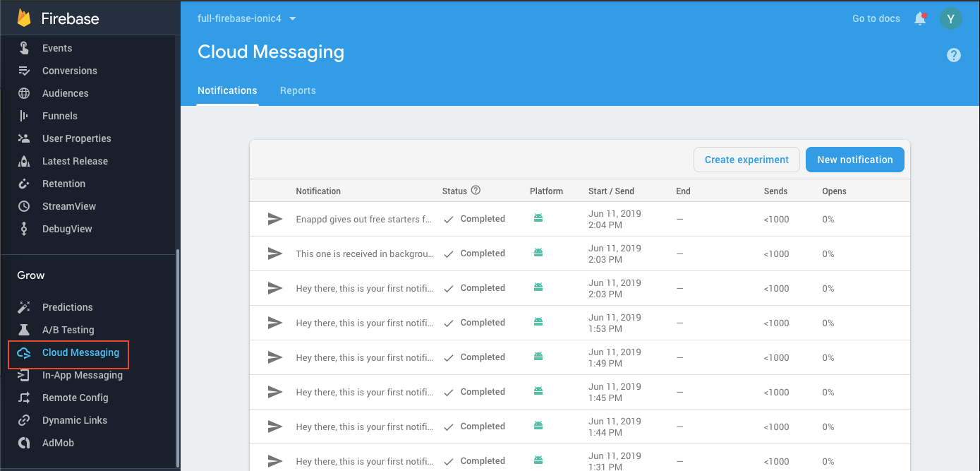This screenshot has width=980, height=471.
Task: Click the Latest Release rocket icon
Action: [24, 161]
